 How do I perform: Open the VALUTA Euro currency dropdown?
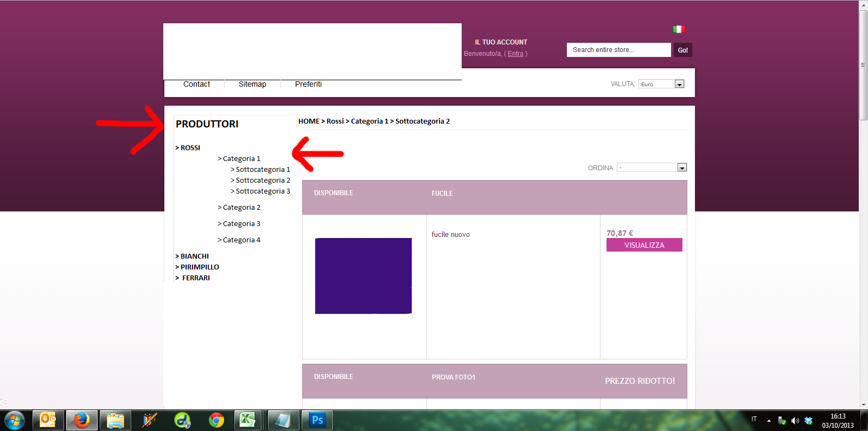pyautogui.click(x=661, y=84)
